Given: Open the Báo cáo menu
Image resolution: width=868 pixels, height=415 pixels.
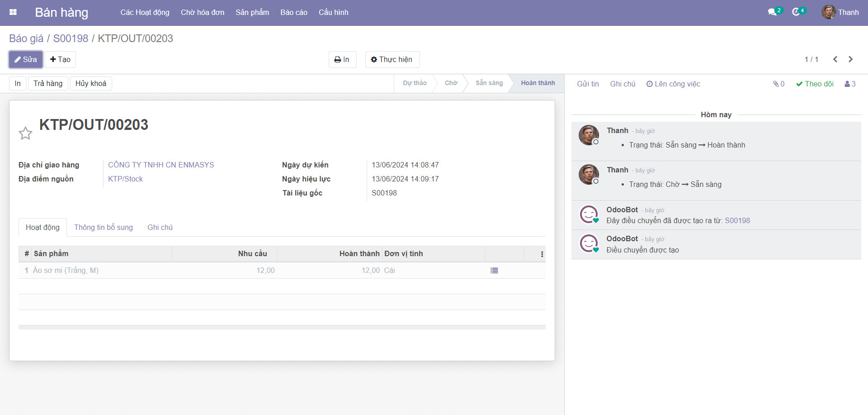Looking at the screenshot, I should [293, 12].
